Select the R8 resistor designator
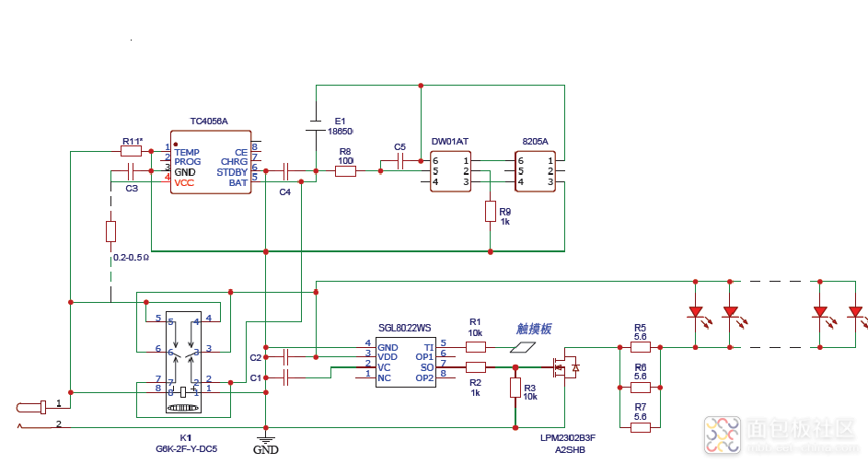Viewport: 868px width, 464px height. point(345,151)
